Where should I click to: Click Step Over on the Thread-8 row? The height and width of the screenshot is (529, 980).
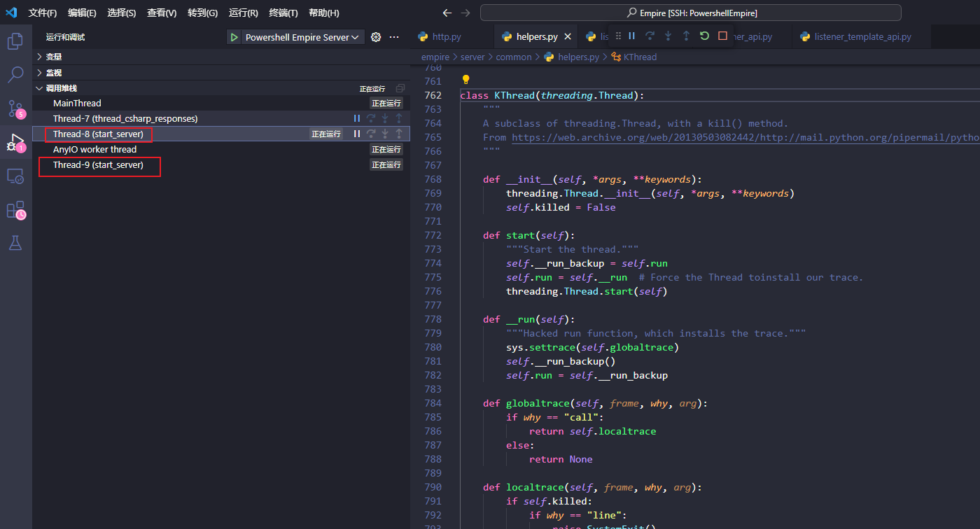371,134
